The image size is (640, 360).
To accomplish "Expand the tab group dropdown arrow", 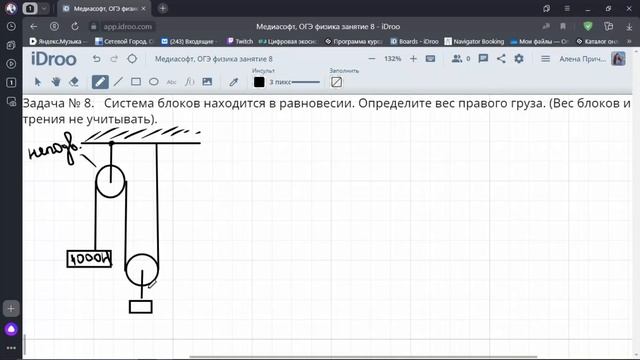I will pos(44,8).
